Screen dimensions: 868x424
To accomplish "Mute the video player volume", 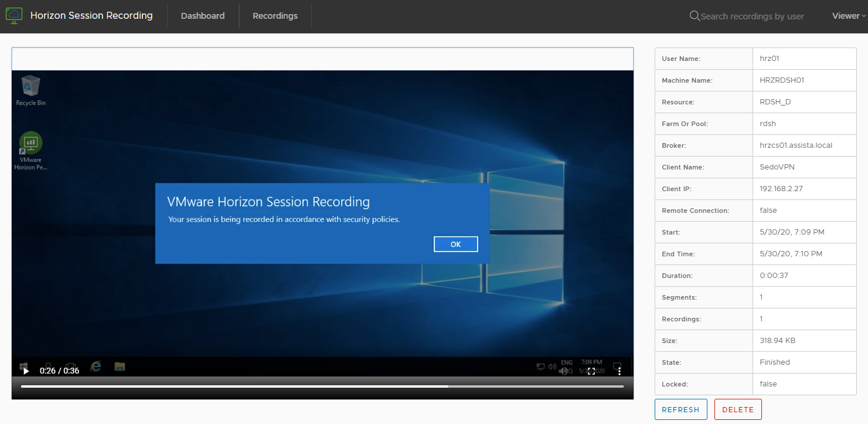I will click(563, 371).
